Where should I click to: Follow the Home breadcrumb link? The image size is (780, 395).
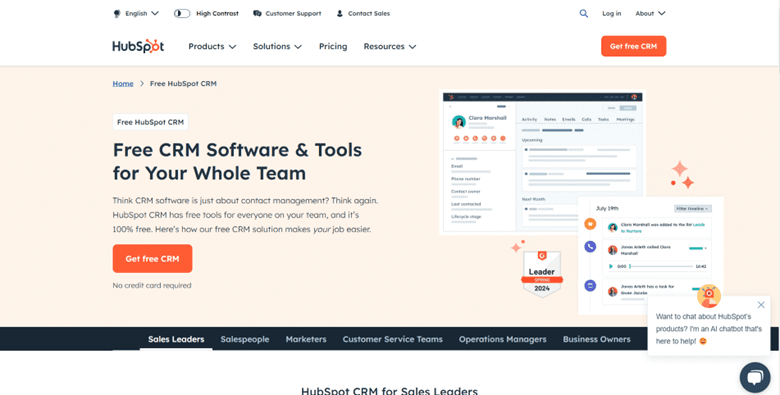123,84
